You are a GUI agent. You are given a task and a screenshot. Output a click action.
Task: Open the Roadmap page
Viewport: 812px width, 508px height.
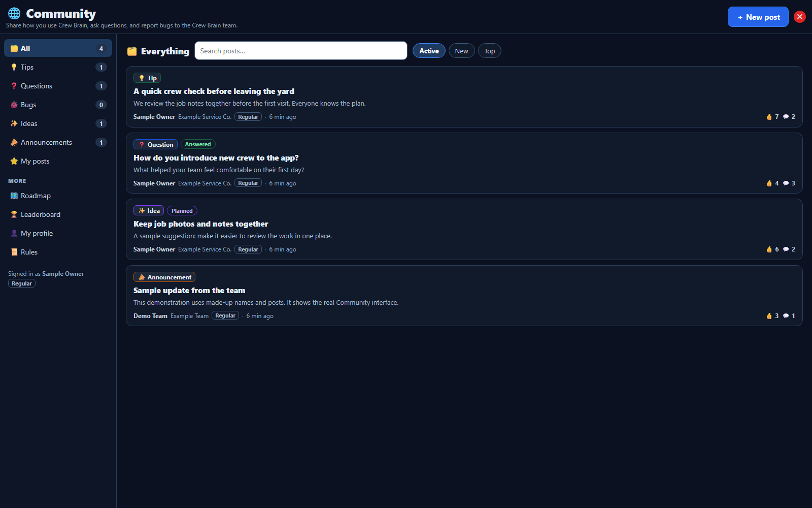pyautogui.click(x=58, y=196)
